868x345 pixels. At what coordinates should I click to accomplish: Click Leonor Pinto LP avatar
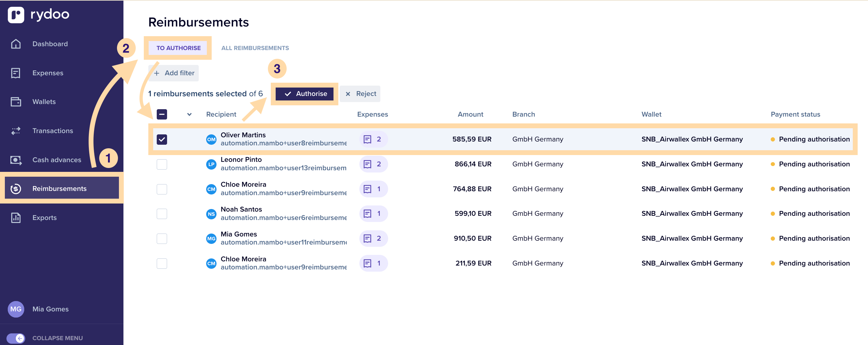pos(211,164)
